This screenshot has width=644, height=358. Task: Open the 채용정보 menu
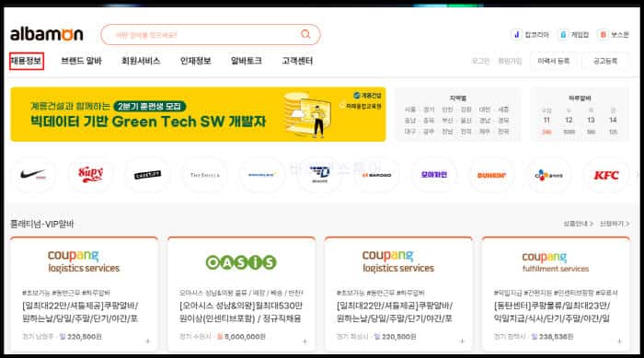coord(27,61)
